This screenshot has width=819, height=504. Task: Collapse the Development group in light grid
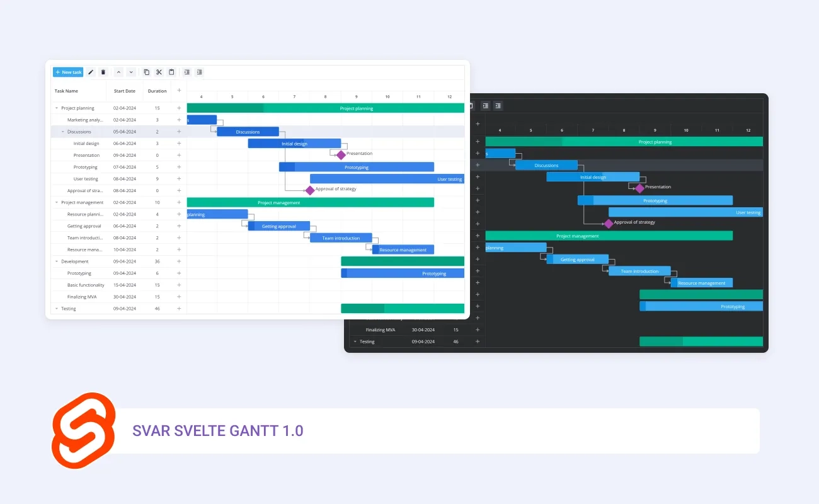(57, 261)
